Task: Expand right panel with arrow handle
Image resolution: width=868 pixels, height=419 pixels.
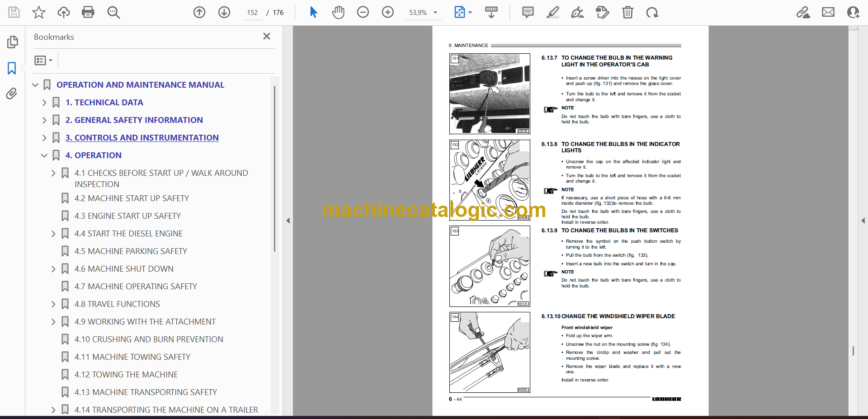Action: [863, 221]
